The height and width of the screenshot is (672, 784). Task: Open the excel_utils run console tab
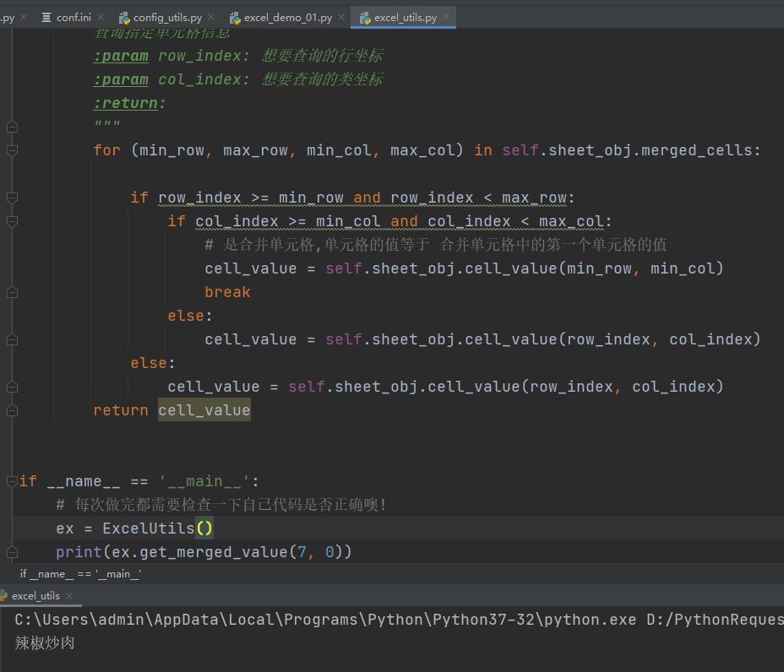pos(35,595)
